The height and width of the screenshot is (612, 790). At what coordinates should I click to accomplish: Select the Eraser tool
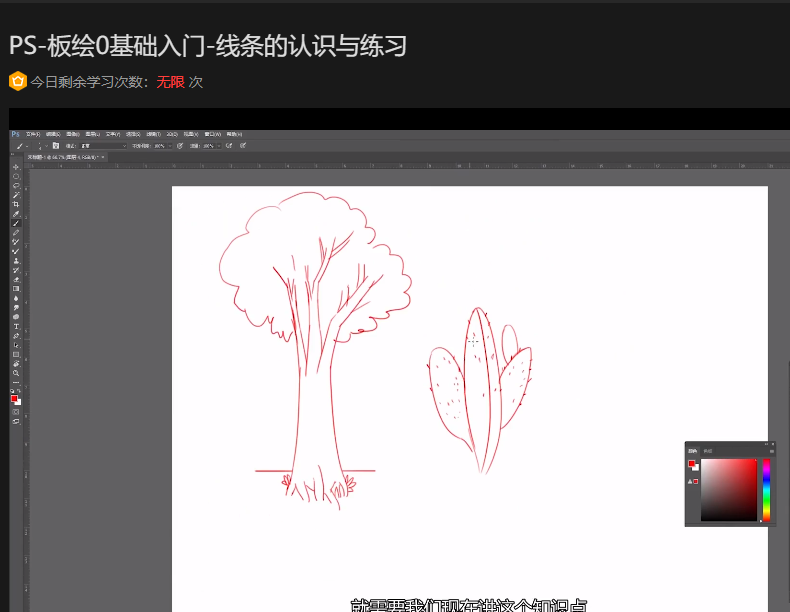pyautogui.click(x=16, y=280)
